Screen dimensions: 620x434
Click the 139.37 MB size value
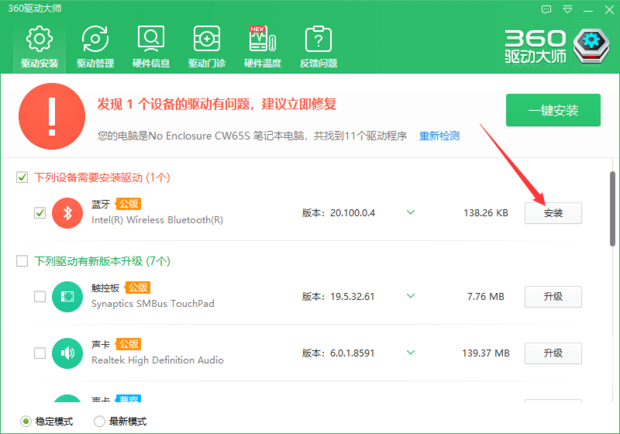coord(486,353)
